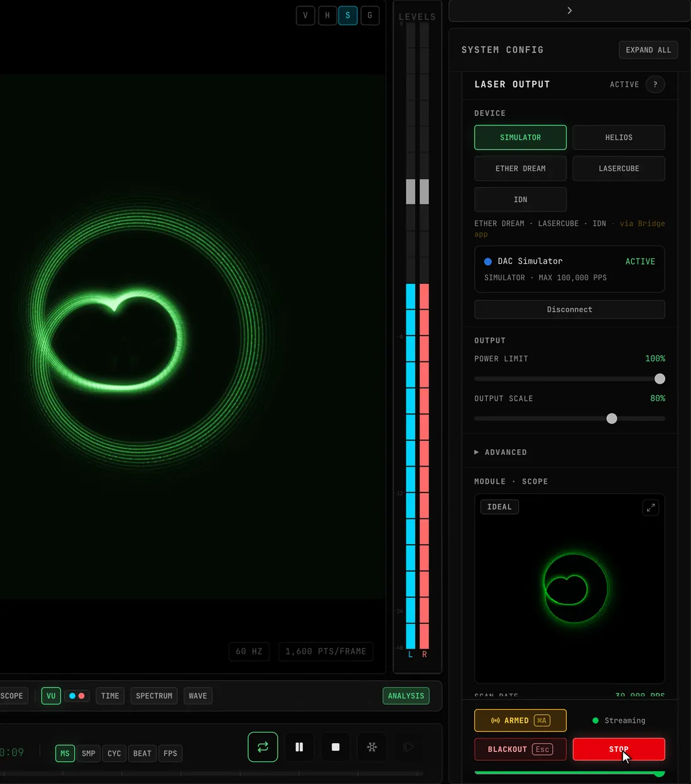Pause playback with the pause button
Viewport: 691px width, 784px height.
[x=299, y=747]
